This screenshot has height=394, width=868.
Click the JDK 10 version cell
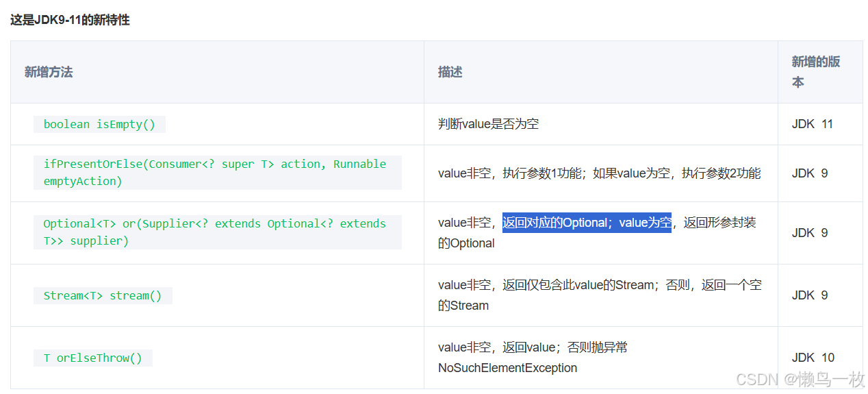click(813, 358)
